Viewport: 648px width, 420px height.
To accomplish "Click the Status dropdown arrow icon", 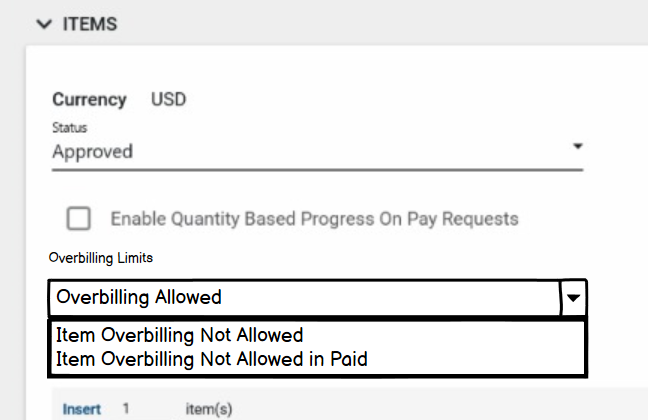I will click(x=577, y=147).
